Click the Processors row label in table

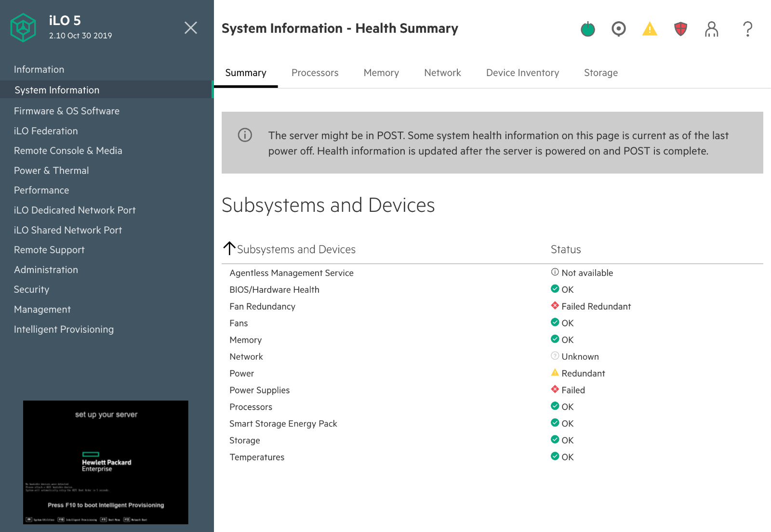251,407
